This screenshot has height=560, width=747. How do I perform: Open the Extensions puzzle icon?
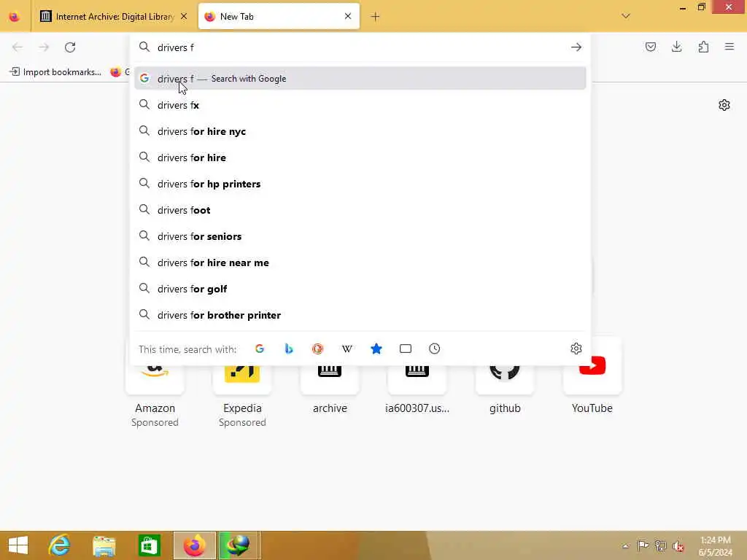tap(703, 47)
